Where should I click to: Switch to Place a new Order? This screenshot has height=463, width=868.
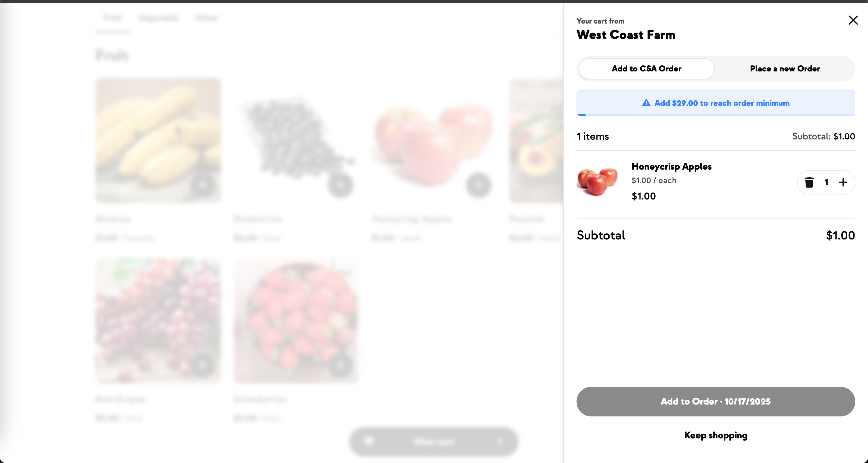784,69
